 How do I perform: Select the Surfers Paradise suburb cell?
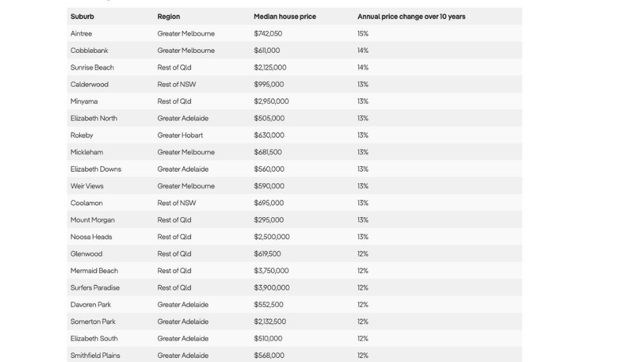coord(95,288)
